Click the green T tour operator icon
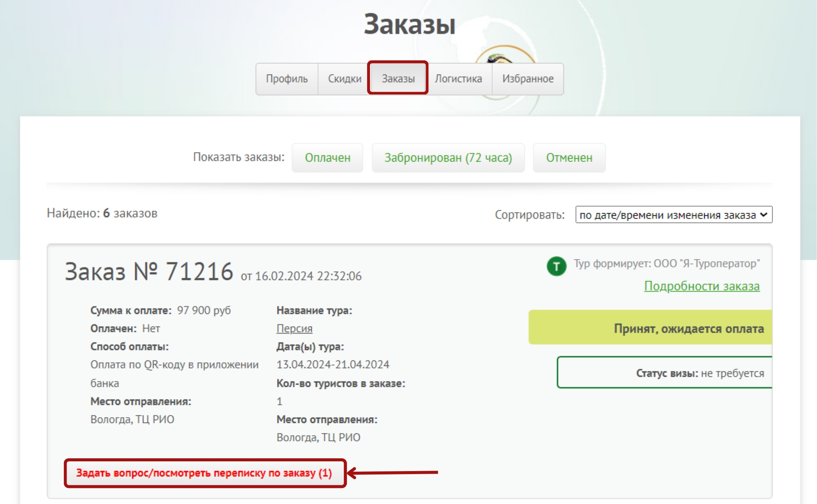This screenshot has width=817, height=504. [556, 266]
